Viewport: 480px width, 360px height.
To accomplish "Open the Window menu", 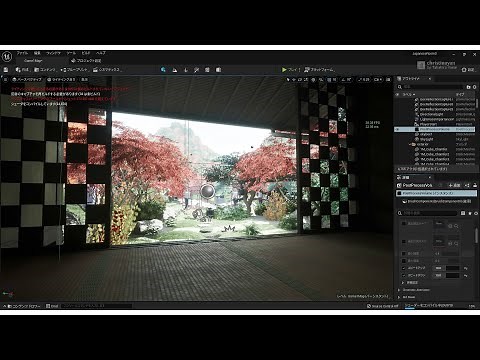I will (53, 53).
